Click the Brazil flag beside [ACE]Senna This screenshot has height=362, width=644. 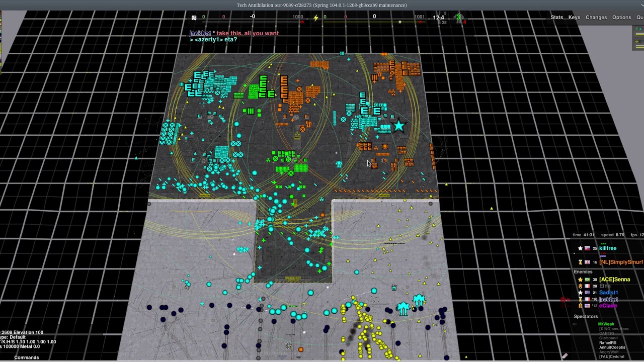click(x=587, y=280)
